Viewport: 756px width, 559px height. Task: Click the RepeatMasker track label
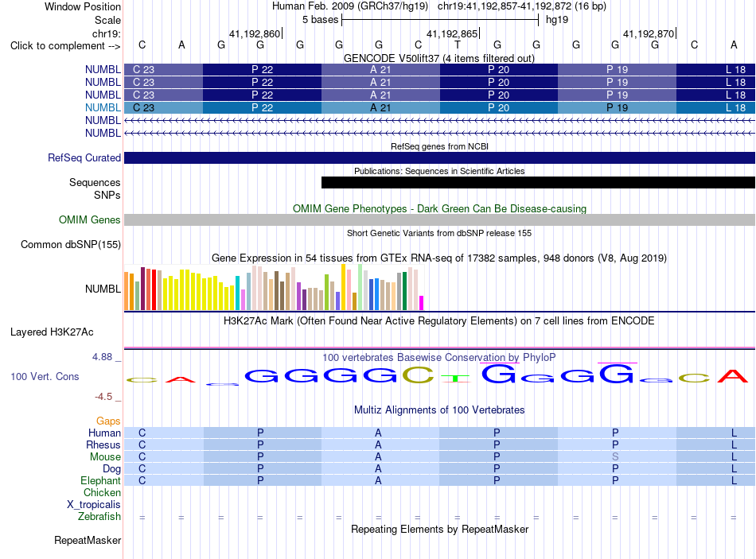88,540
